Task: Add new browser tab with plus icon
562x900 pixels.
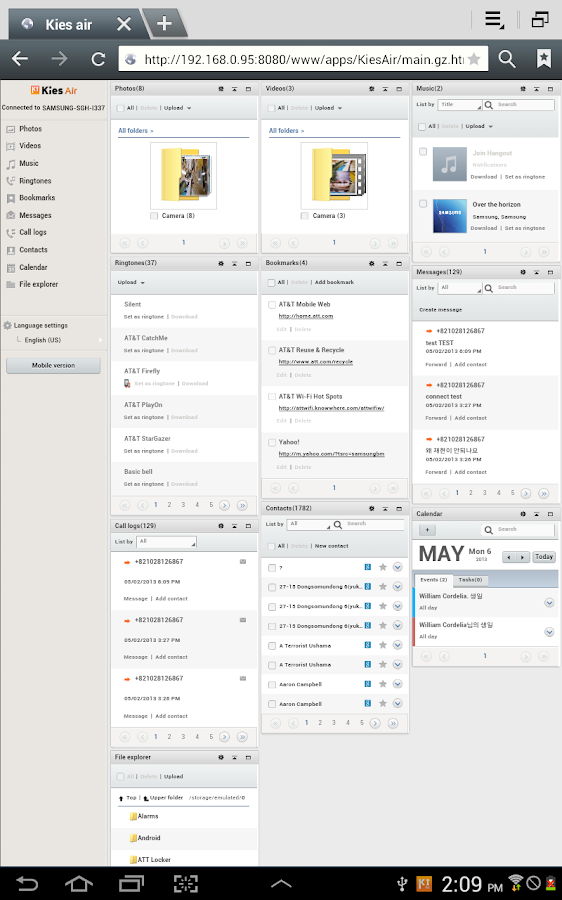Action: [x=165, y=24]
